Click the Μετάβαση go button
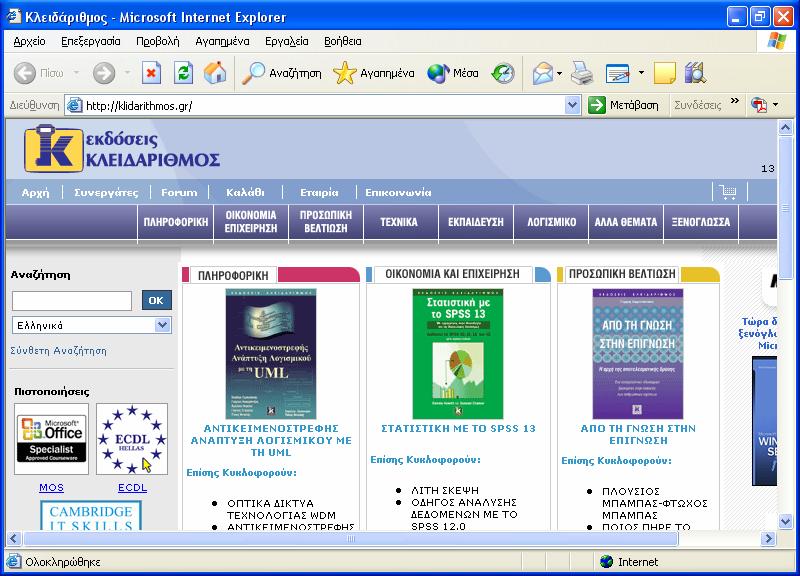The height and width of the screenshot is (576, 800). pyautogui.click(x=623, y=105)
